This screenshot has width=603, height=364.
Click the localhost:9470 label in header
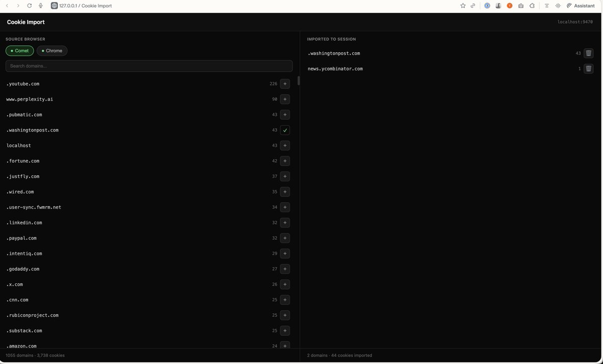point(575,22)
